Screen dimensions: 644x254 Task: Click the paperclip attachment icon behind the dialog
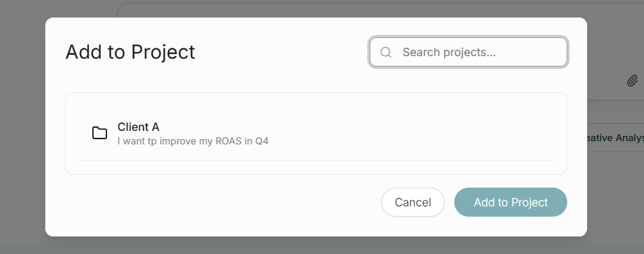coord(632,81)
